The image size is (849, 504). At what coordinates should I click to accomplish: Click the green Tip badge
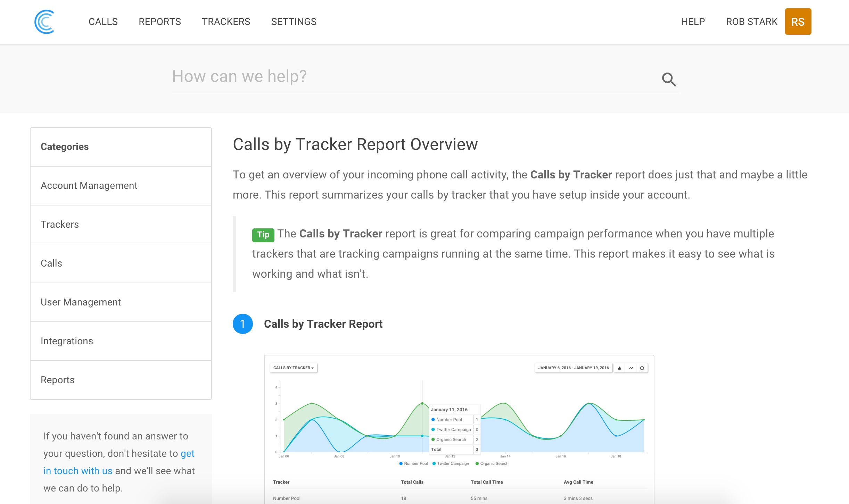pos(263,235)
